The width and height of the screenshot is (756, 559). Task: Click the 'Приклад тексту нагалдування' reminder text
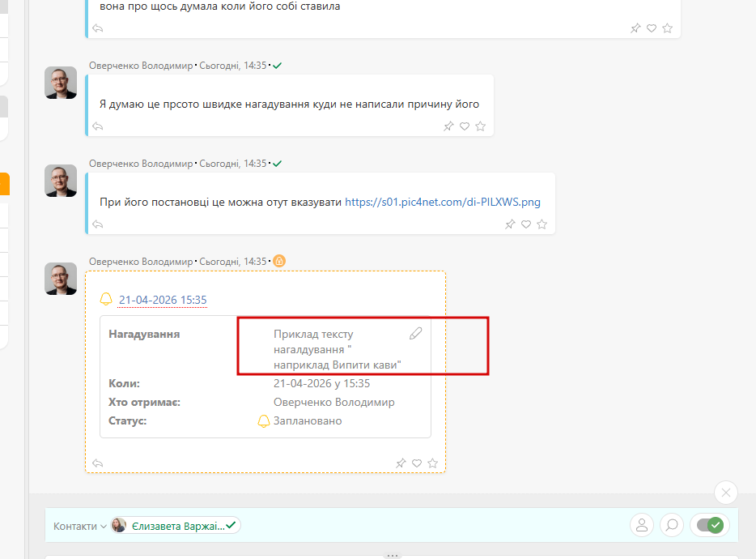coord(337,349)
